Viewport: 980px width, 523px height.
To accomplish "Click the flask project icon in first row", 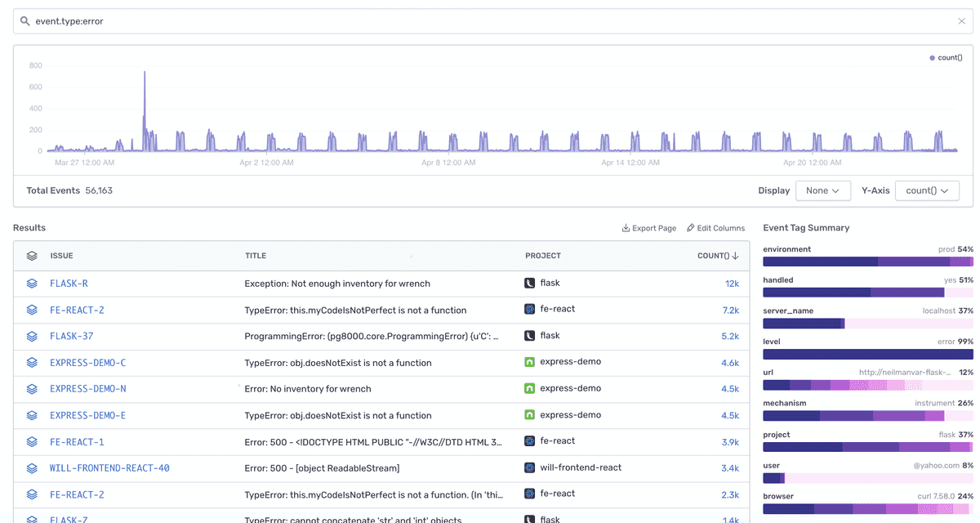I will click(529, 283).
